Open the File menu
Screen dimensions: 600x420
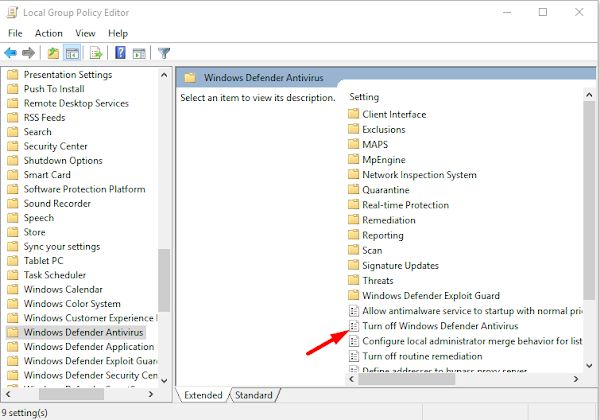pos(15,33)
